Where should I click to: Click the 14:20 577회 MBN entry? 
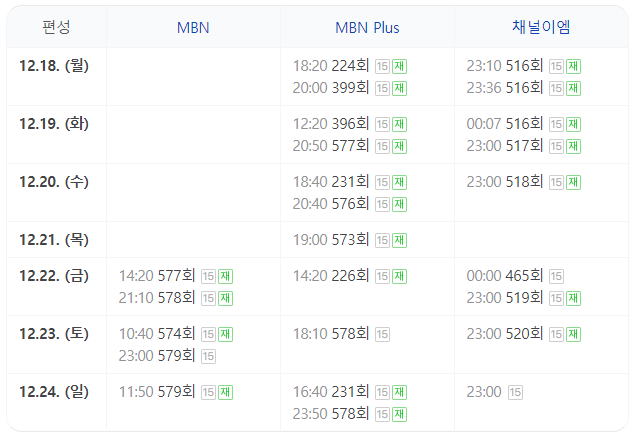tap(176, 276)
